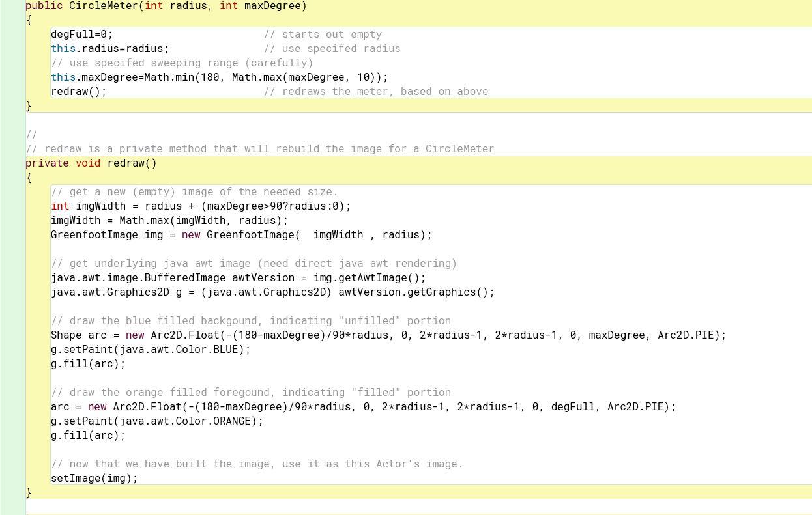Select the this.radius=radius assignment line
This screenshot has width=812, height=515.
tap(109, 48)
